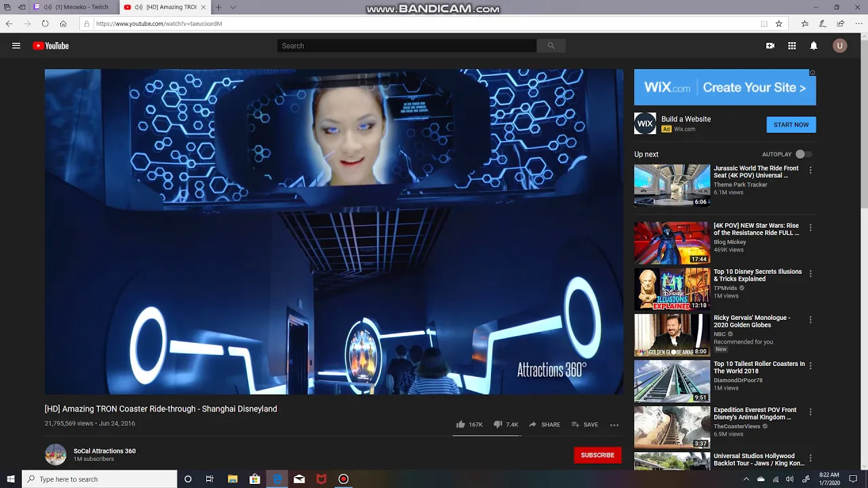Expand the tab preview chevron
868x488 pixels.
(233, 7)
